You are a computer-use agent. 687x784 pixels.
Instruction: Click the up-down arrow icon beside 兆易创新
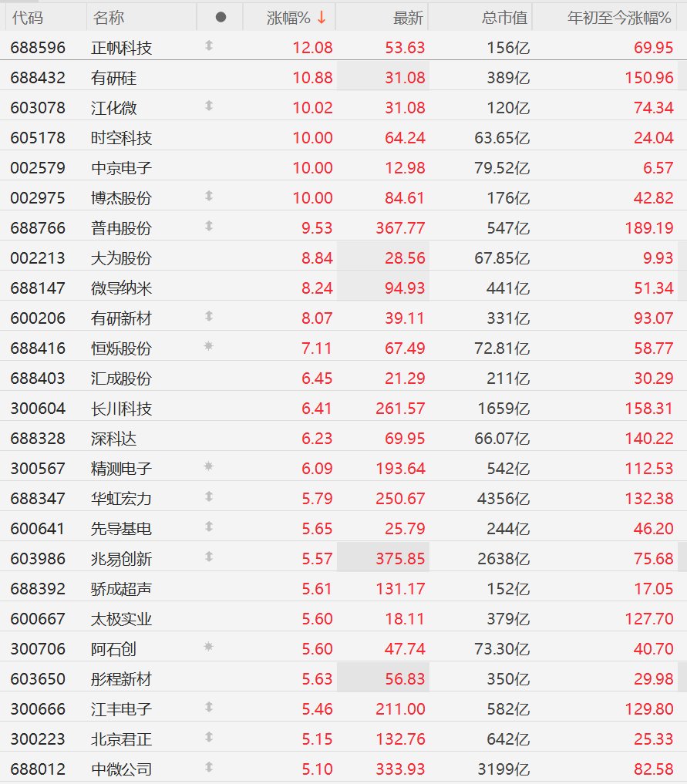coord(209,557)
